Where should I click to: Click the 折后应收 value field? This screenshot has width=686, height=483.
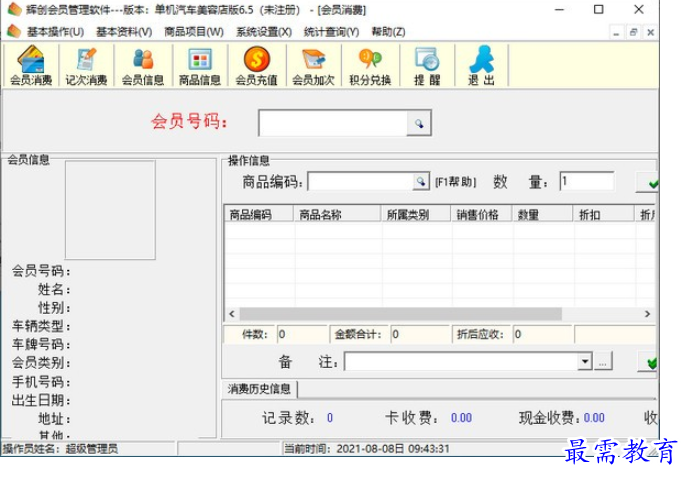542,335
